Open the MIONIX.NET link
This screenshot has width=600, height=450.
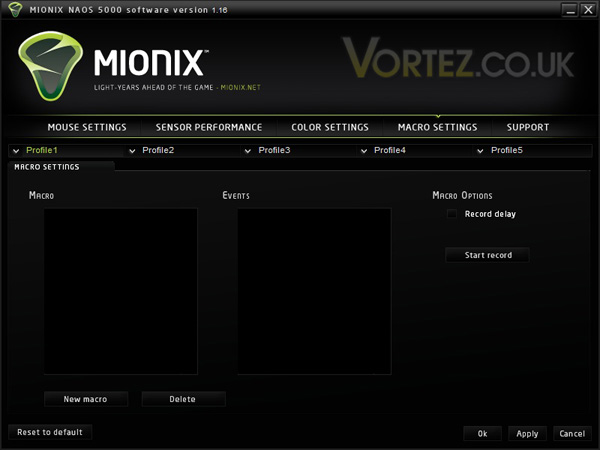coord(240,88)
